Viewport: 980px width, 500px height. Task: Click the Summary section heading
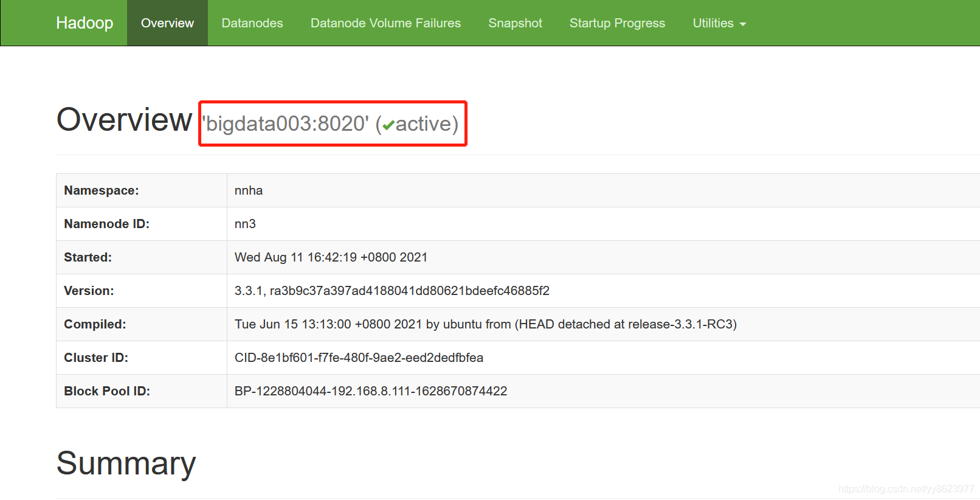pyautogui.click(x=126, y=464)
